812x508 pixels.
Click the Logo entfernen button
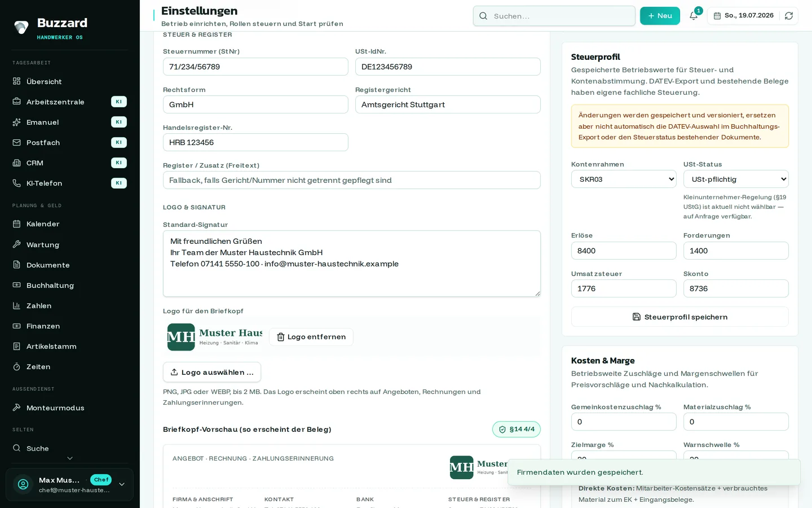[311, 337]
